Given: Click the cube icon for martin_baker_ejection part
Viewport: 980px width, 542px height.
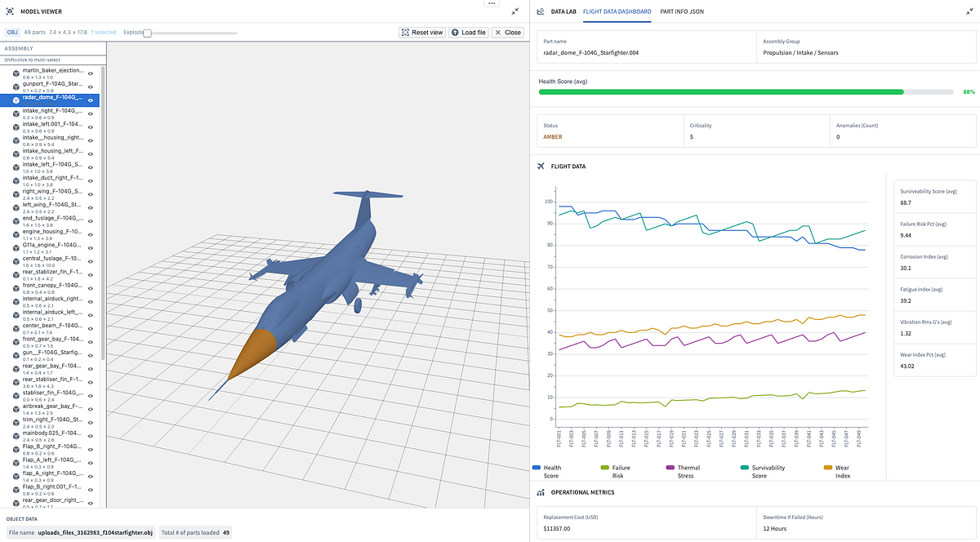Looking at the screenshot, I should point(16,73).
